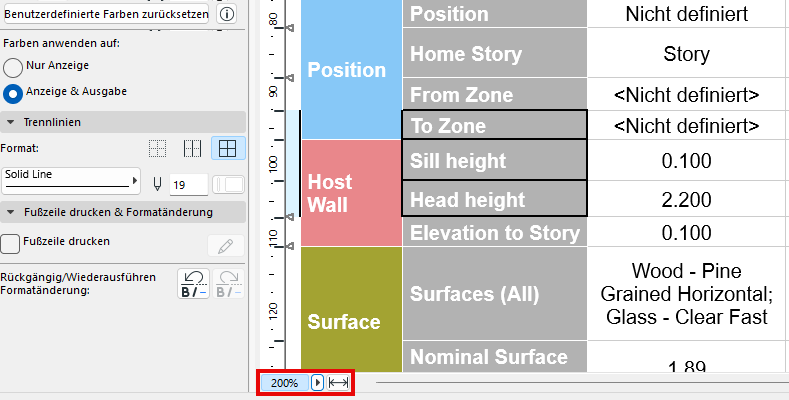Click the info icon beside reset colors
The width and height of the screenshot is (789, 400).
pos(227,15)
